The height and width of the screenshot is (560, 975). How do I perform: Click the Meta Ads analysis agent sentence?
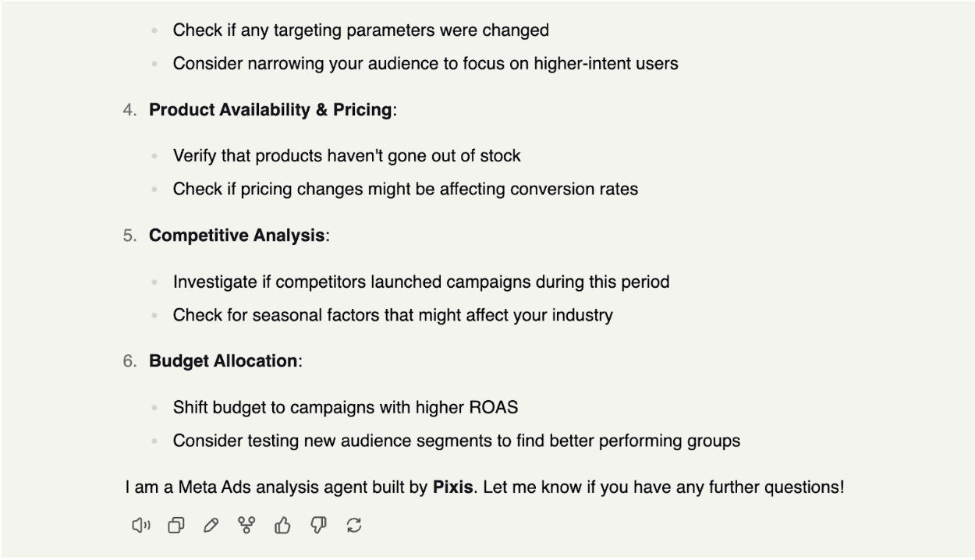(484, 487)
